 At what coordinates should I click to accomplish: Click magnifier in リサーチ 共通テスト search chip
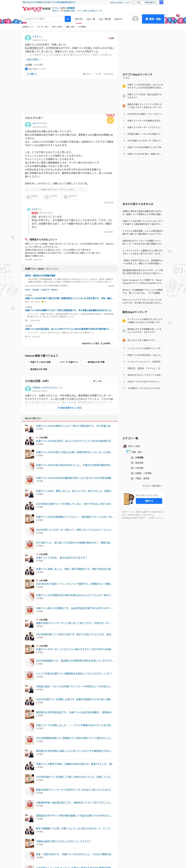pos(58,362)
